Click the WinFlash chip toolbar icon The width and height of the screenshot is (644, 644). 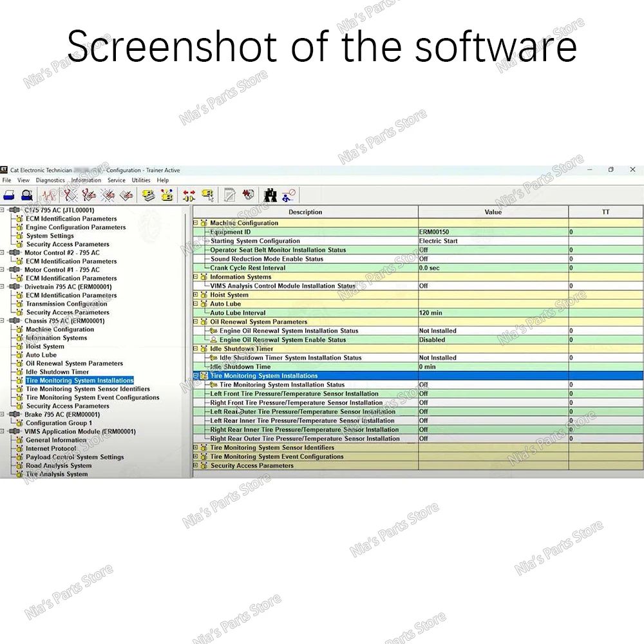pos(249,194)
